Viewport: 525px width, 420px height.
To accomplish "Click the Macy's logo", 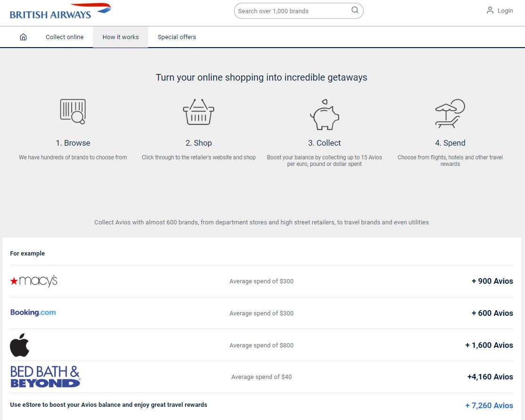I will pyautogui.click(x=34, y=281).
